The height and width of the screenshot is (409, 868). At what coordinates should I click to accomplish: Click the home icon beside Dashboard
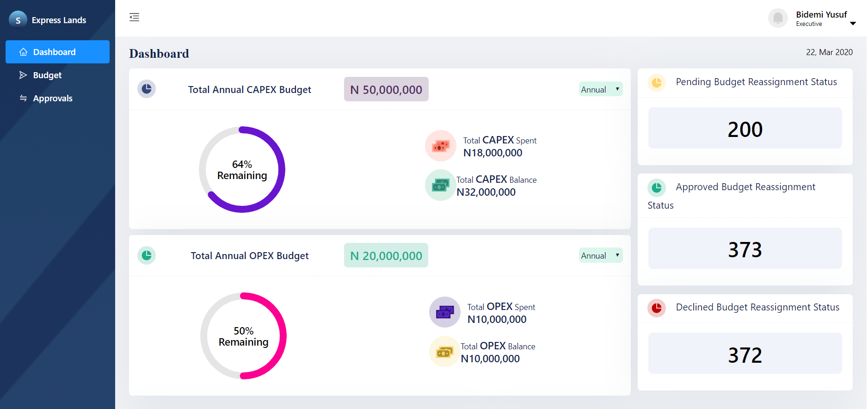tap(23, 52)
